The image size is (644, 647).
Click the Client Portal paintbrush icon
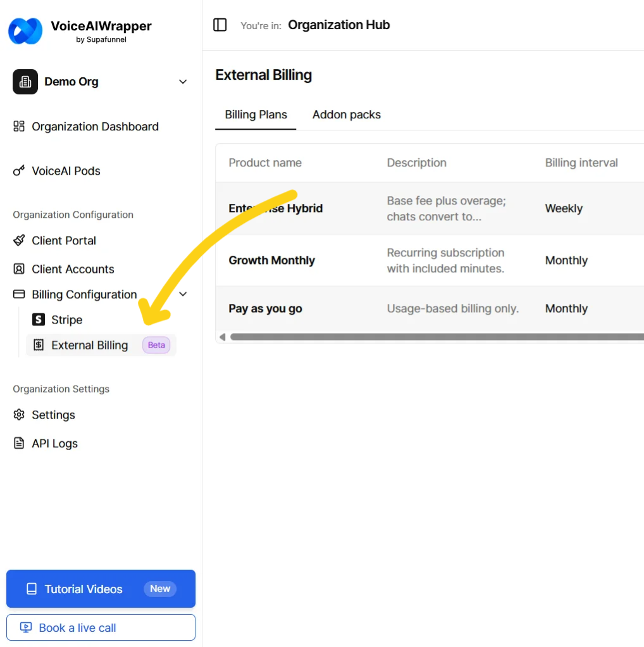click(x=19, y=241)
